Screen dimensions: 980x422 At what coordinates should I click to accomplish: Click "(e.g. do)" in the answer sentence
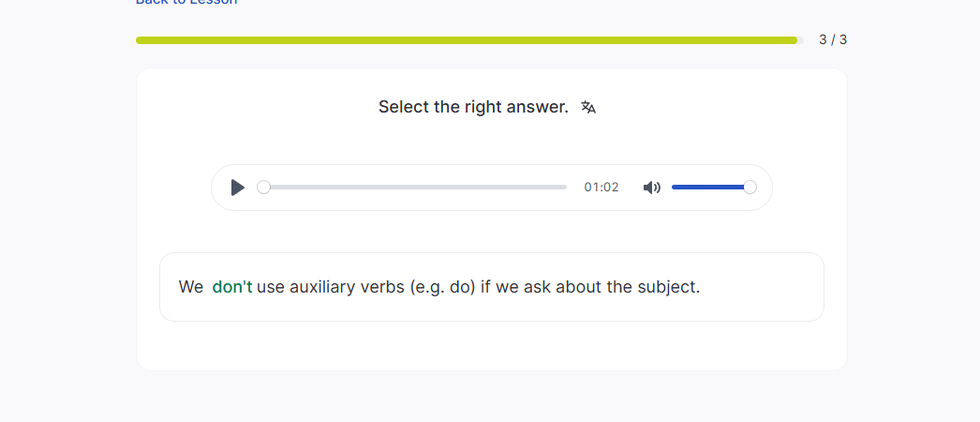442,287
